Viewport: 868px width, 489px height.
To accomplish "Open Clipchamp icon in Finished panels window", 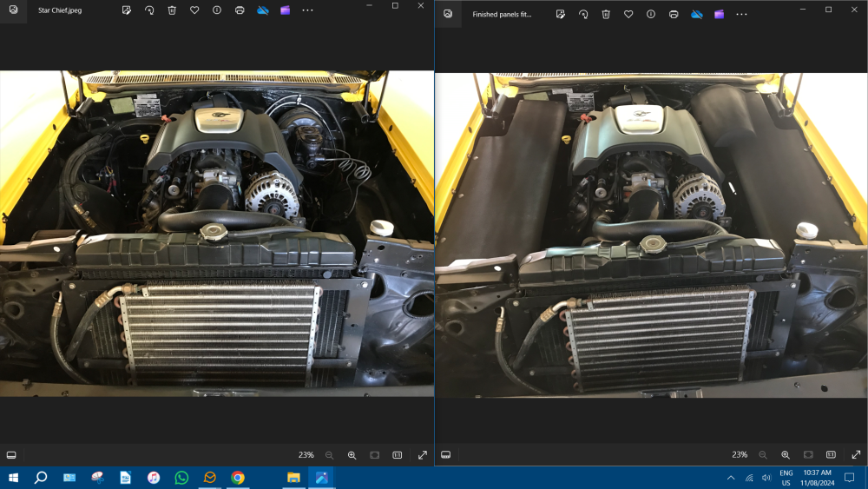I will pyautogui.click(x=719, y=15).
